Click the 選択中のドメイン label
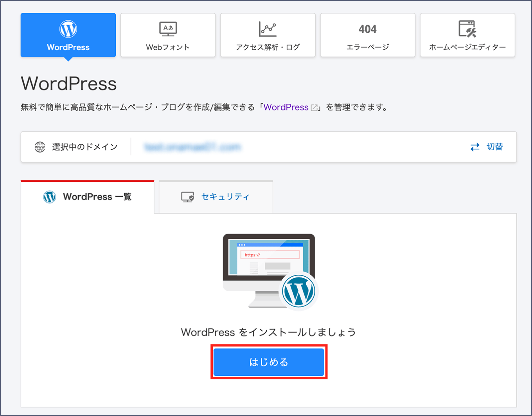This screenshot has height=416, width=532. [x=85, y=147]
